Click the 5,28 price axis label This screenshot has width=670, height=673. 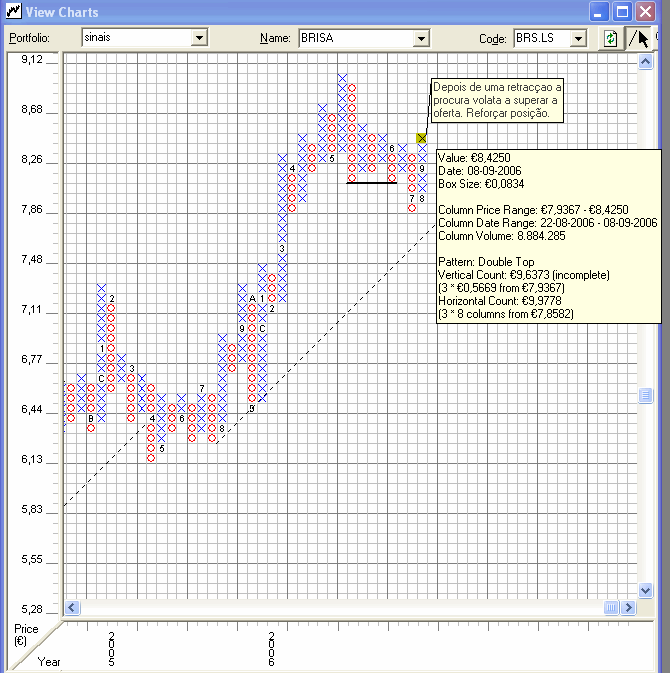pyautogui.click(x=32, y=609)
